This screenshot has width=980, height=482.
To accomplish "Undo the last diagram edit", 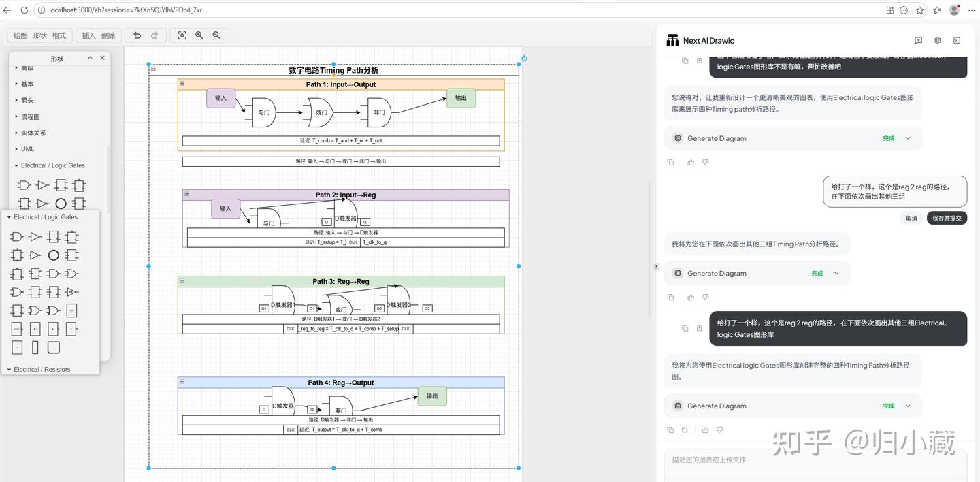I will click(x=137, y=35).
